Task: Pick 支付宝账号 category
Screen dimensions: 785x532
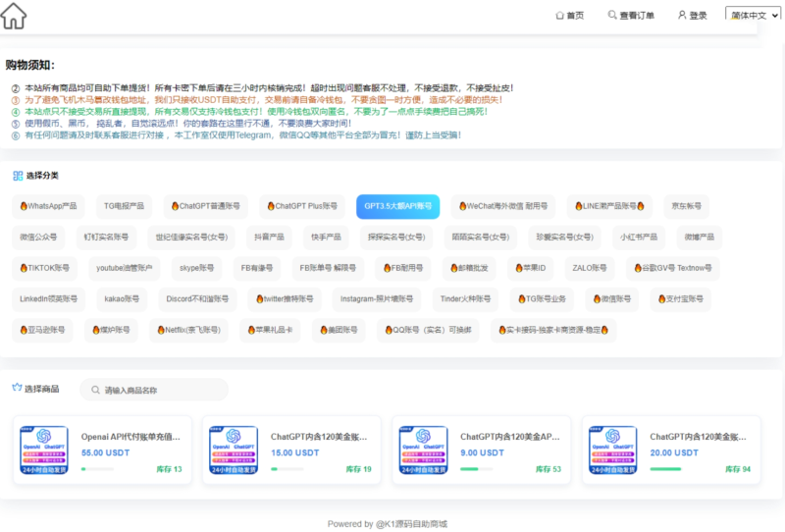Action: tap(680, 299)
